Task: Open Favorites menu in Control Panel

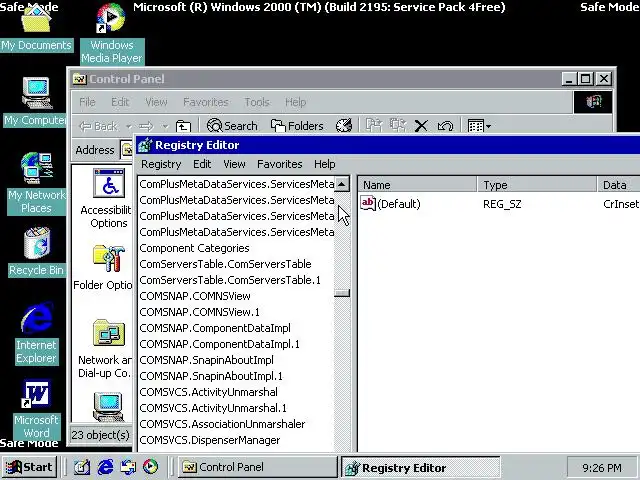Action: tap(206, 102)
